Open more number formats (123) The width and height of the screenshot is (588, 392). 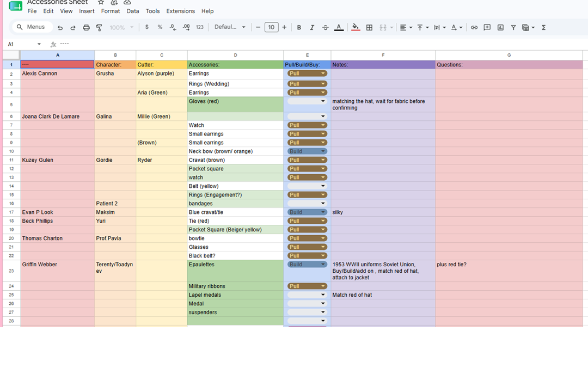tap(200, 27)
